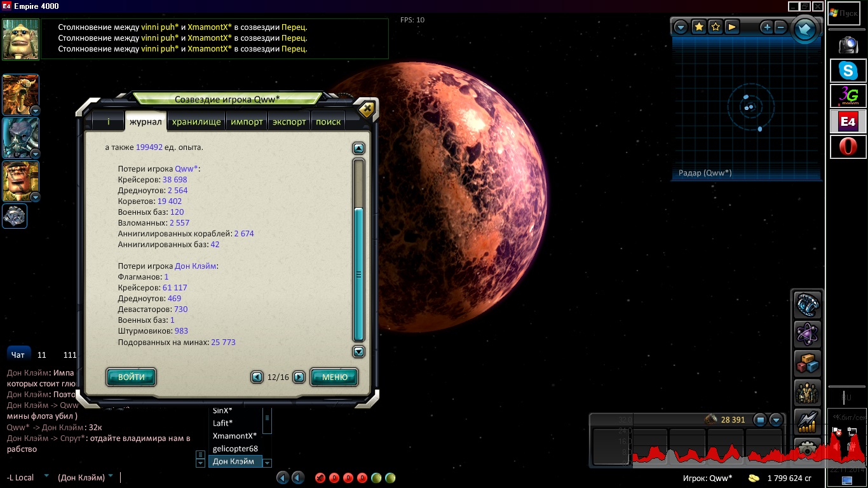Go to next journal page arrow
Screen dimensions: 868x488
pos(299,377)
